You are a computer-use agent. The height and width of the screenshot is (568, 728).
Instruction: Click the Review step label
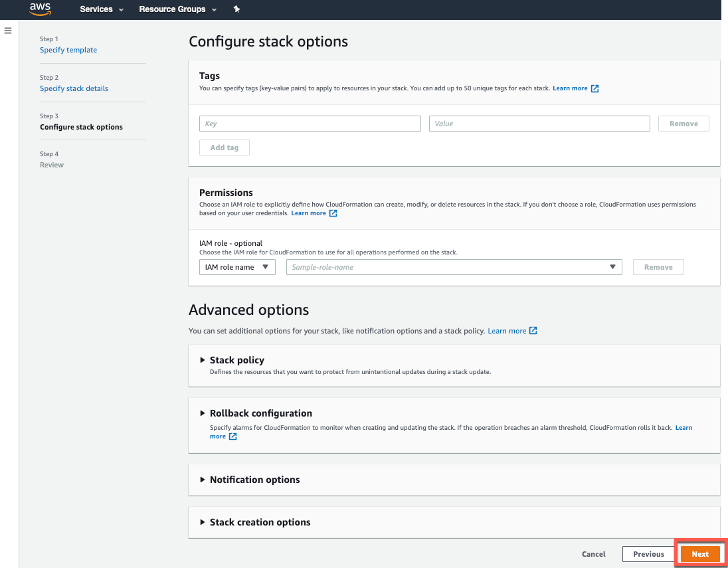click(x=52, y=165)
